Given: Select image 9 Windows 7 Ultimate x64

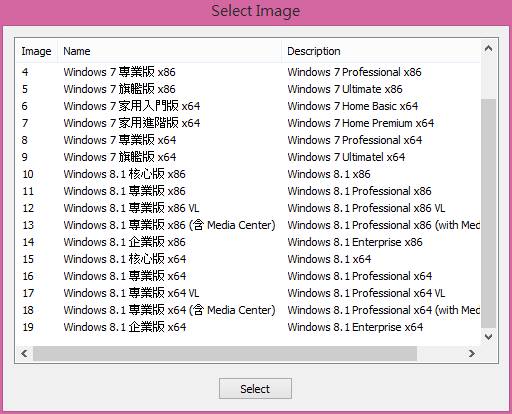Looking at the screenshot, I should (x=249, y=157).
